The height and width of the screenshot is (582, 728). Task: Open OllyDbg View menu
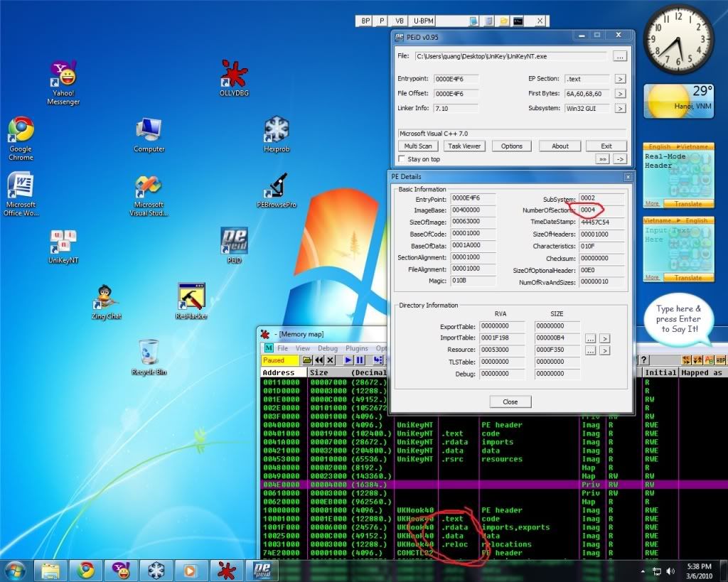click(x=303, y=348)
